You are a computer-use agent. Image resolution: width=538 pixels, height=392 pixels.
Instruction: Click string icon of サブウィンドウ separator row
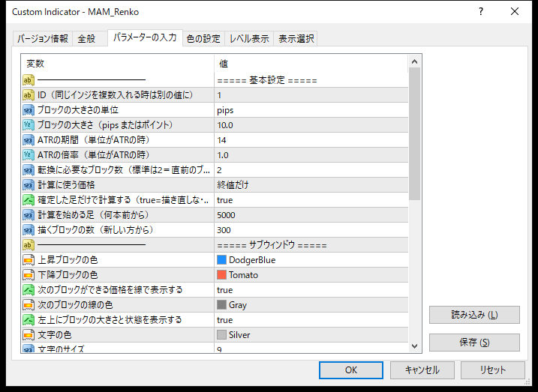pos(29,245)
